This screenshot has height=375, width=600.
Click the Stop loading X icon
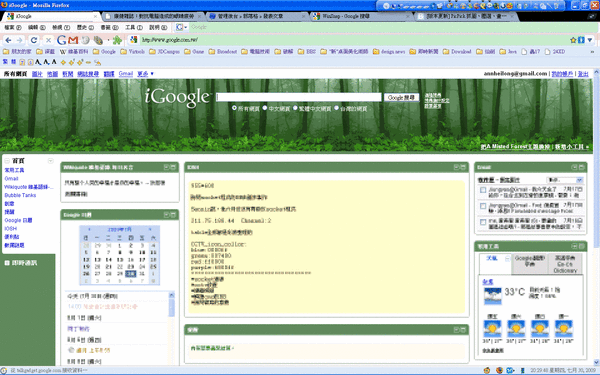(x=48, y=40)
